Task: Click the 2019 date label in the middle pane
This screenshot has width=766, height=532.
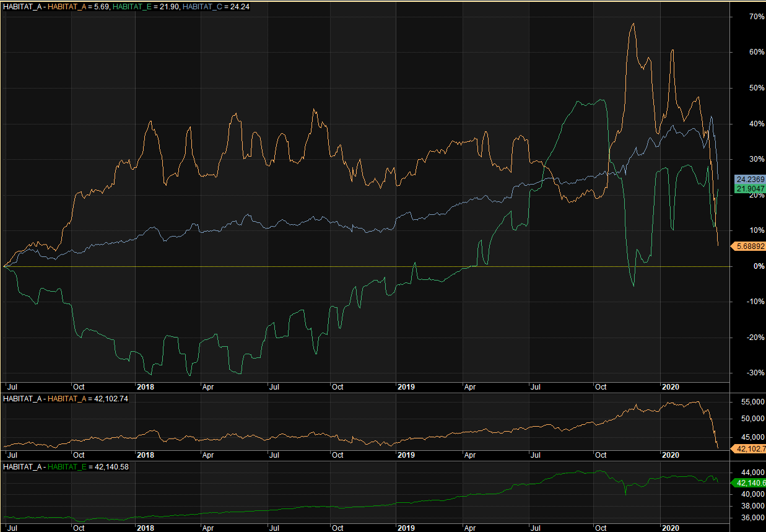Action: 406,455
